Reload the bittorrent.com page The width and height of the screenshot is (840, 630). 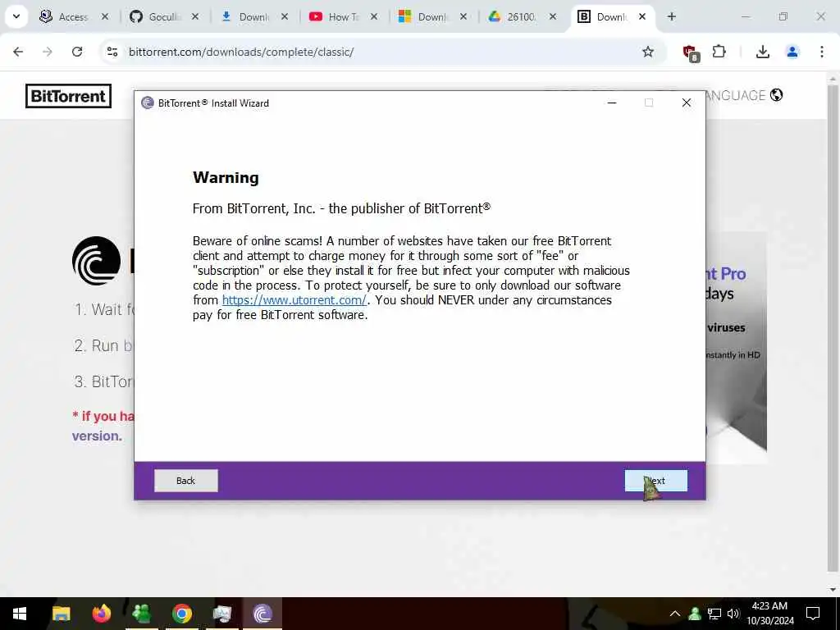point(77,52)
